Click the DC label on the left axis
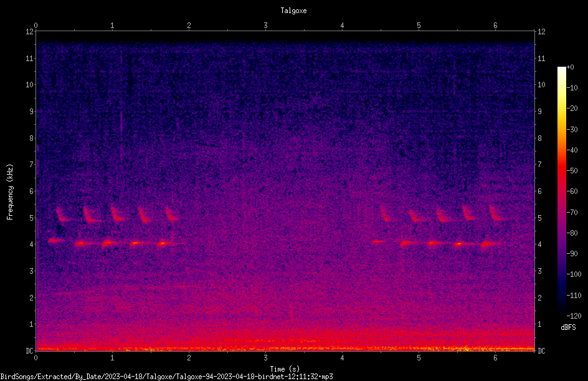Viewport: 588px width, 381px height. (x=30, y=351)
